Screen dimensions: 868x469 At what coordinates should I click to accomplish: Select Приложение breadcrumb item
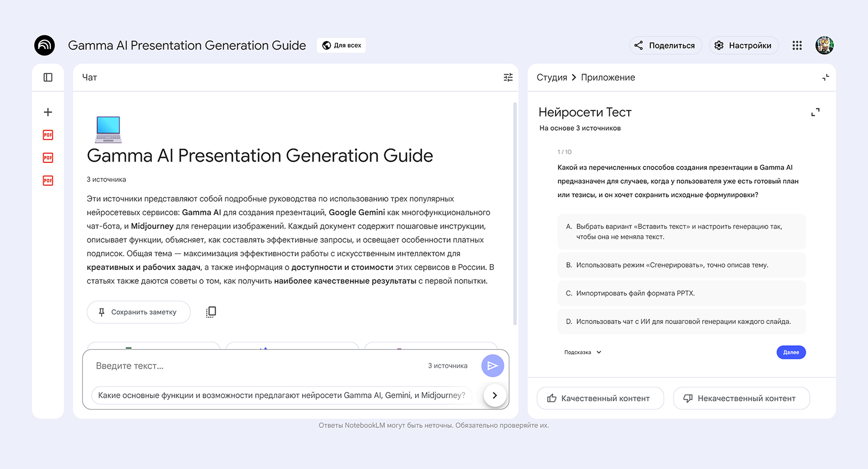[608, 78]
